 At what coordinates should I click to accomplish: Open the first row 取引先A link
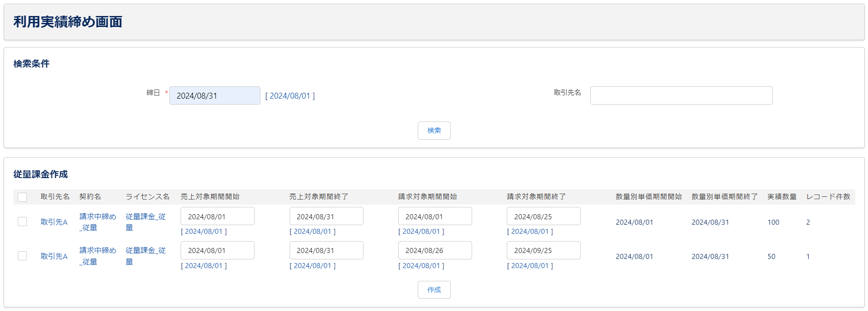point(54,222)
